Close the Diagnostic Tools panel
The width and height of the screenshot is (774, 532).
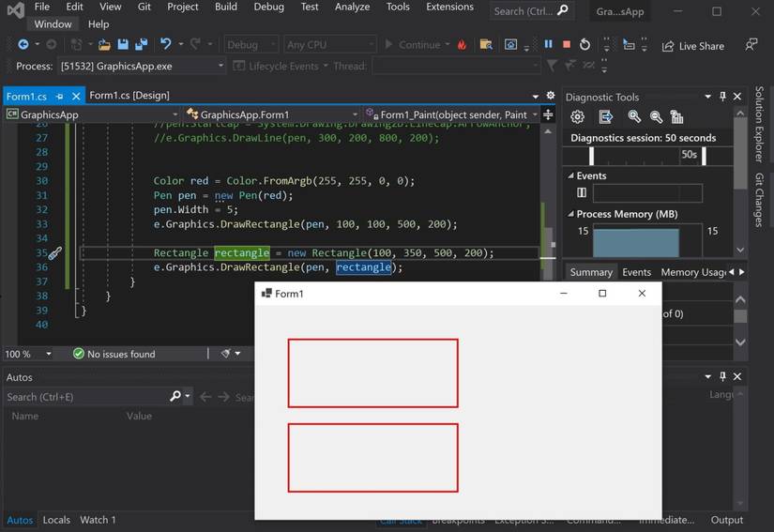click(x=737, y=97)
